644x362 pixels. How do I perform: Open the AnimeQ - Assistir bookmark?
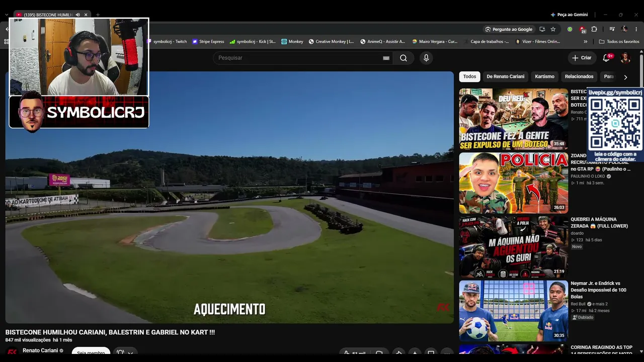click(382, 42)
